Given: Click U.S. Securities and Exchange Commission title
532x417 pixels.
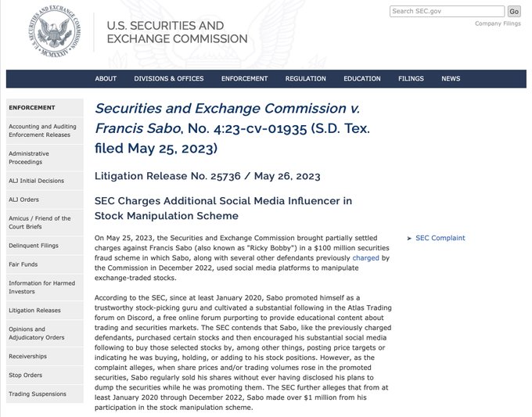Looking at the screenshot, I should 177,32.
